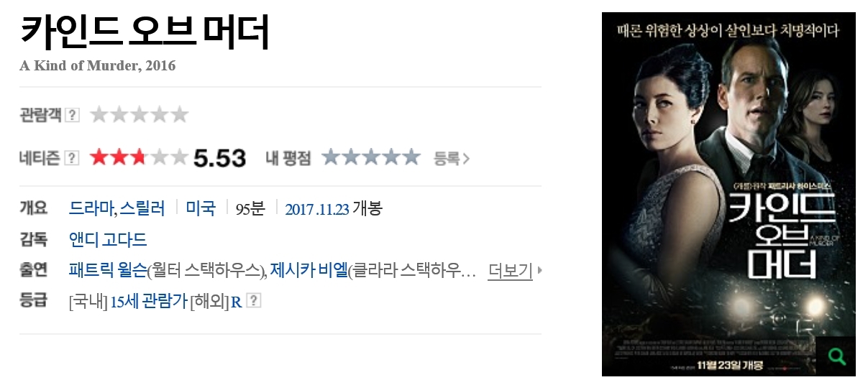Open actor 패트릭 윌슨's profile

[107, 271]
